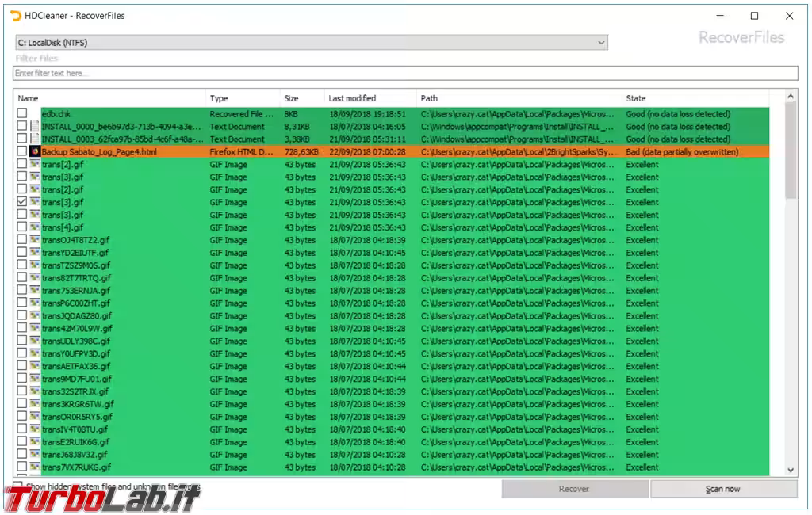The width and height of the screenshot is (812, 515).
Task: Click the GIF icon for trans7VX7RUKG.gif
Action: pyautogui.click(x=35, y=467)
